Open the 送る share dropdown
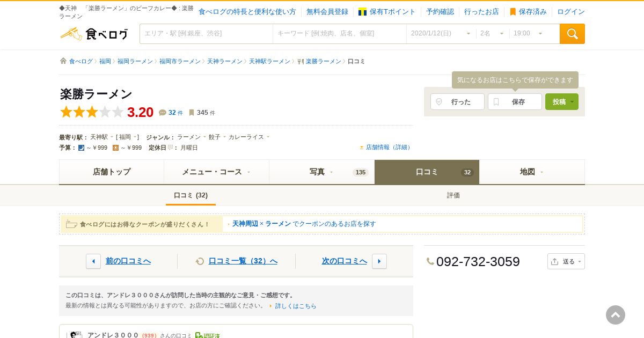The height and width of the screenshot is (338, 644). [566, 261]
